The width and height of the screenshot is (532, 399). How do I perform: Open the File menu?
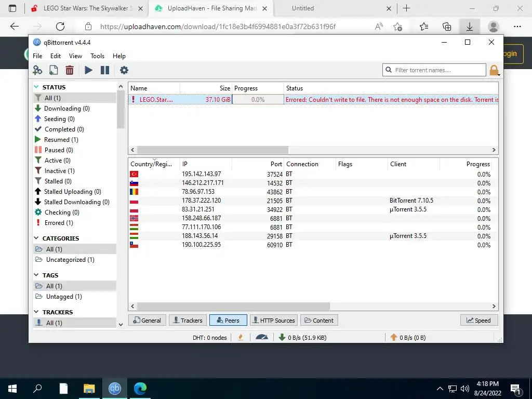tap(37, 56)
